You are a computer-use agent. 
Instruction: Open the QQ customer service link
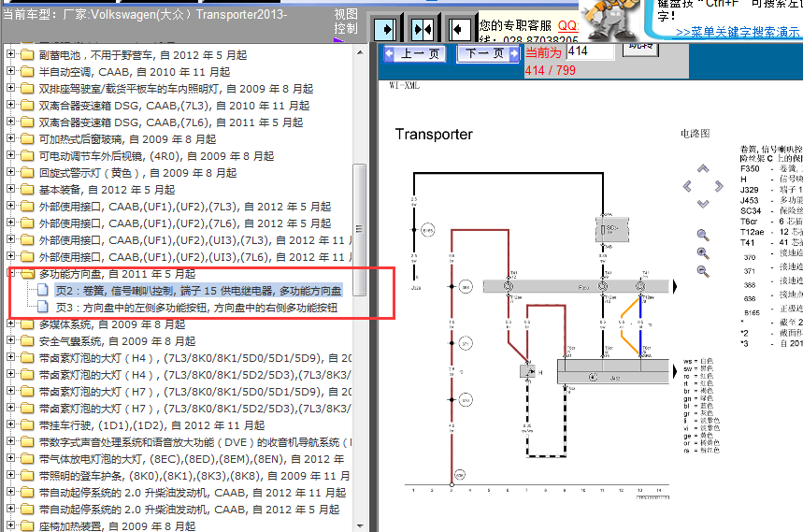[567, 25]
